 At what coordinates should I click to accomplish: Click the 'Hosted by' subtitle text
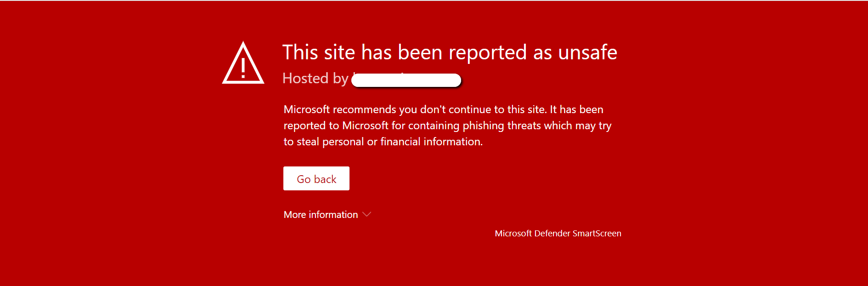(316, 78)
